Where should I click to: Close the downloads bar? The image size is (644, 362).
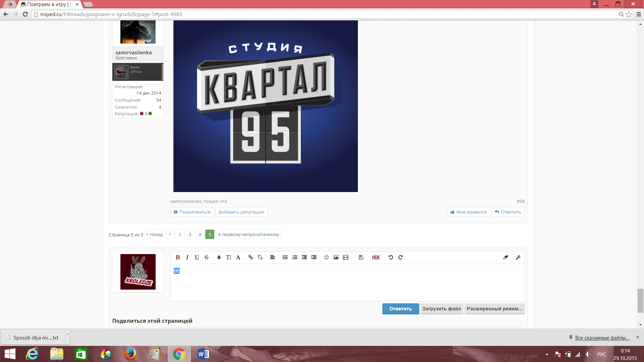(638, 337)
